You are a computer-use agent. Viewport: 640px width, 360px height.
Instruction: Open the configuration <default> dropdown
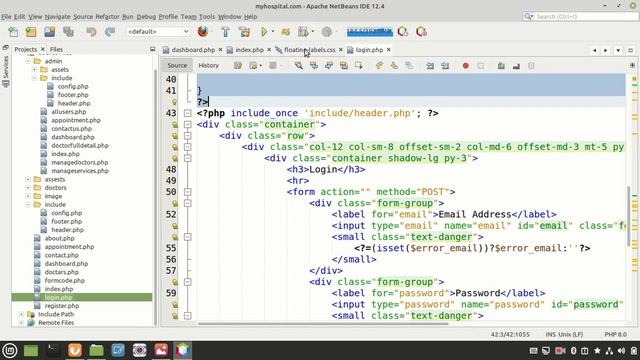click(x=158, y=31)
